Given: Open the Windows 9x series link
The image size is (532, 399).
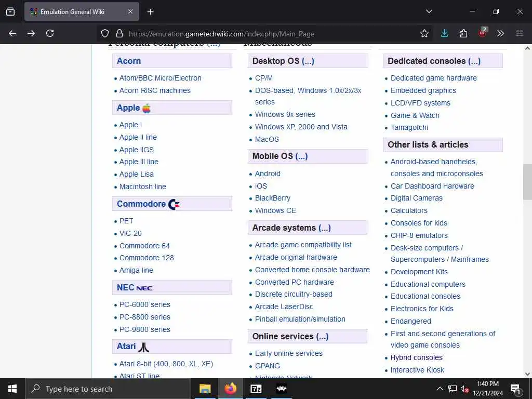Looking at the screenshot, I should click(x=285, y=114).
